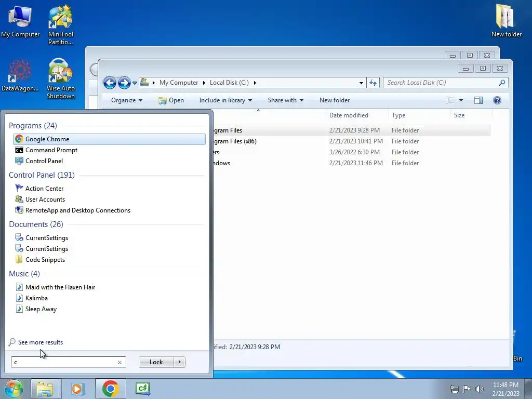532x399 pixels.
Task: Expand the arrow after Local Disk (C:) breadcrumb
Action: click(x=255, y=83)
